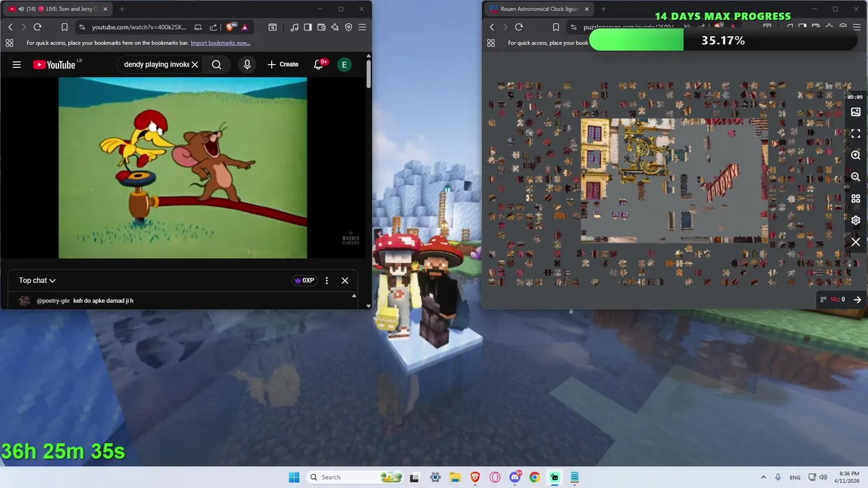This screenshot has width=868, height=488.
Task: Open the YouTube notifications bell
Action: [x=319, y=64]
